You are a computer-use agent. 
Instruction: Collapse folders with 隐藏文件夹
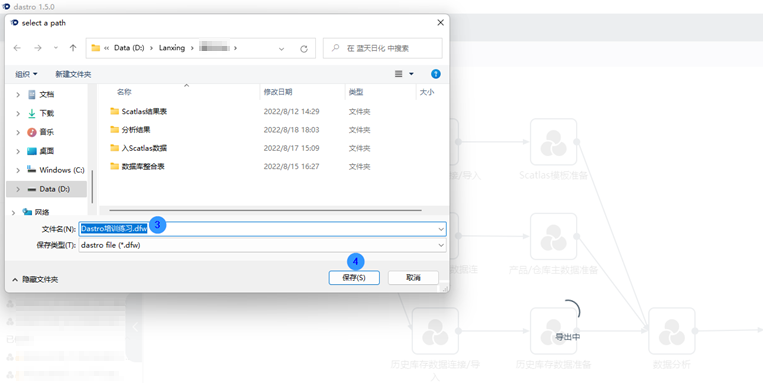point(35,279)
